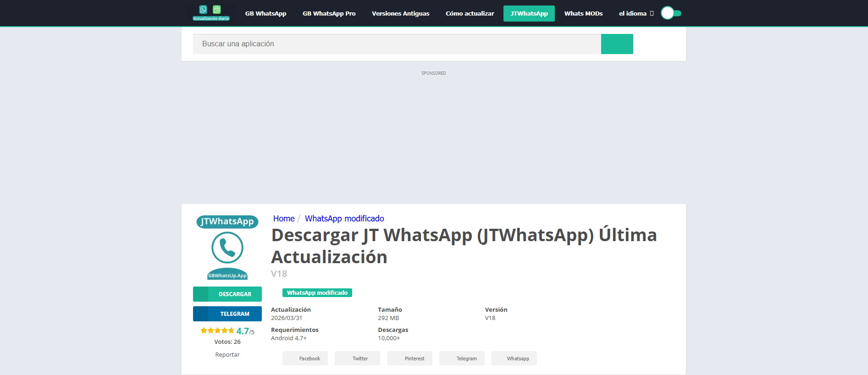Click the V18 value under Versión
868x375 pixels.
490,318
